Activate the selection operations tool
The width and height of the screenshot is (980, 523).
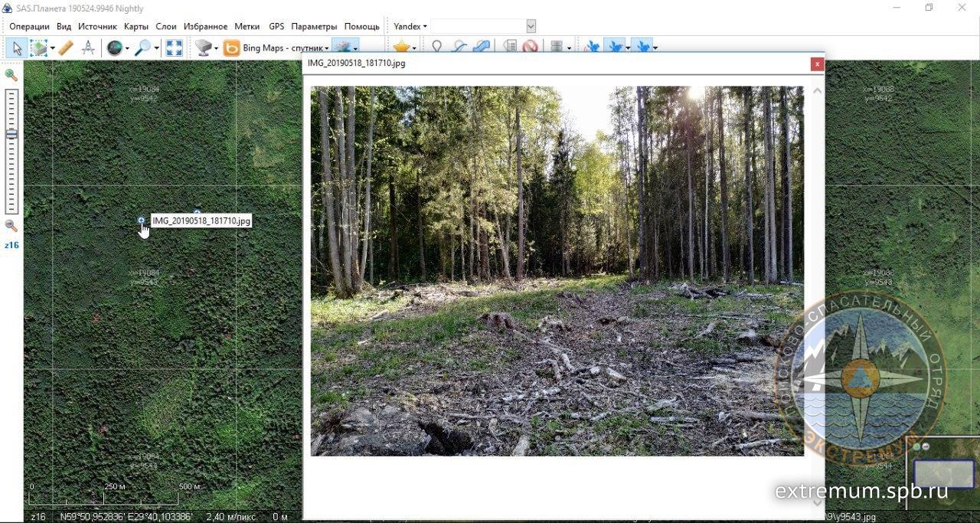[x=38, y=48]
